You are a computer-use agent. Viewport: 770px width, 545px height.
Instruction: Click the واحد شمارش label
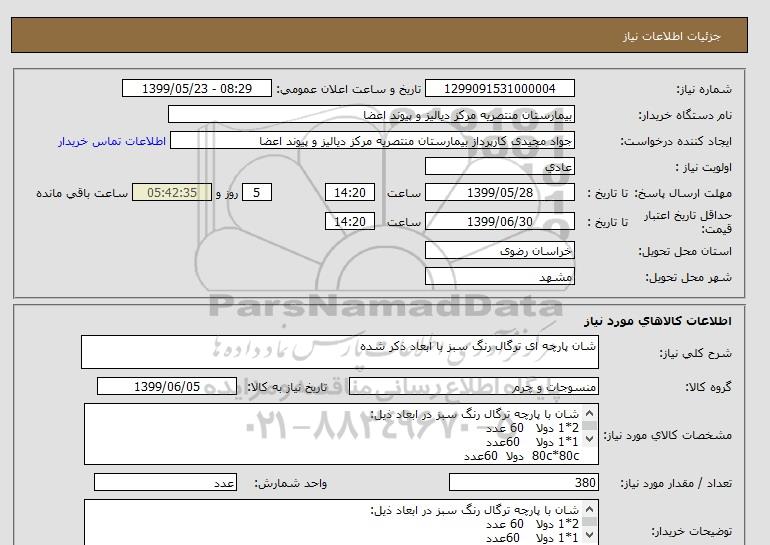coord(290,484)
